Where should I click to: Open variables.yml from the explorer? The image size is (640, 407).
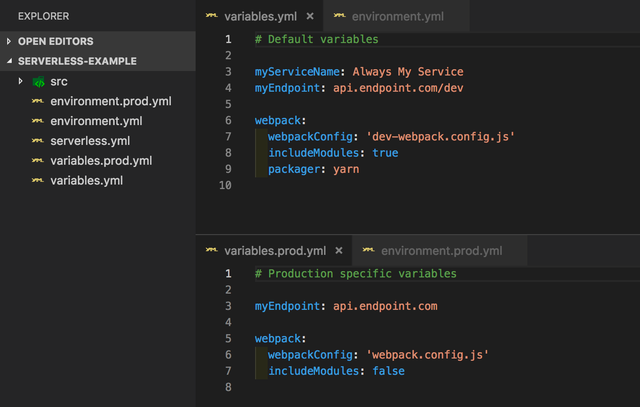click(x=87, y=180)
